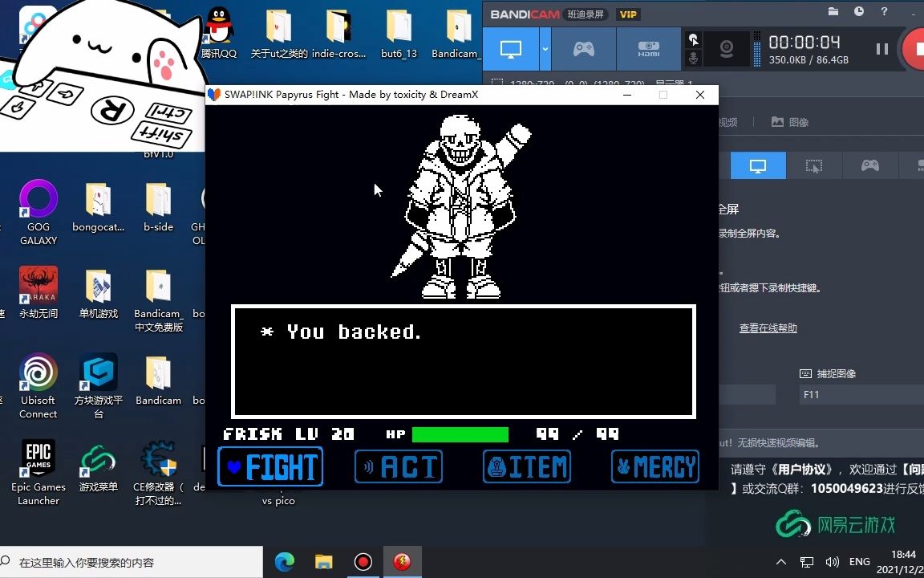Select Bandicam screen recording mode button
The width and height of the screenshot is (924, 578).
point(511,49)
